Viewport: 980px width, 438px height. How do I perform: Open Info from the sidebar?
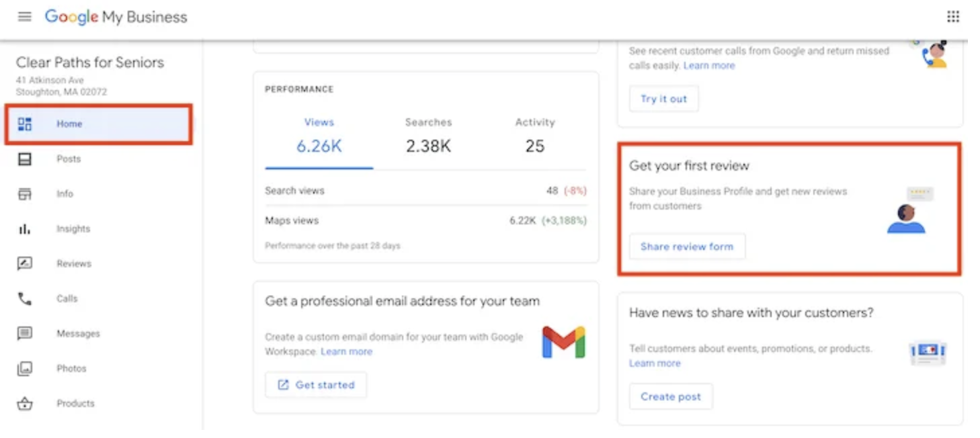click(x=65, y=194)
